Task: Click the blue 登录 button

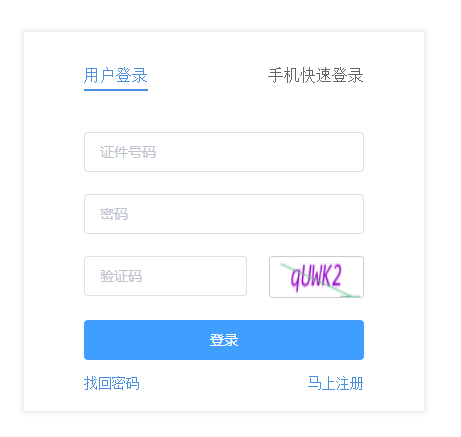Action: point(224,340)
